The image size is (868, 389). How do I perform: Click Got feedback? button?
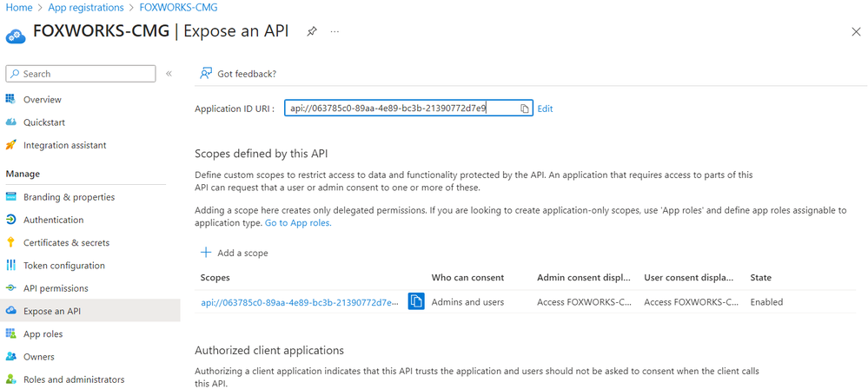click(x=238, y=74)
